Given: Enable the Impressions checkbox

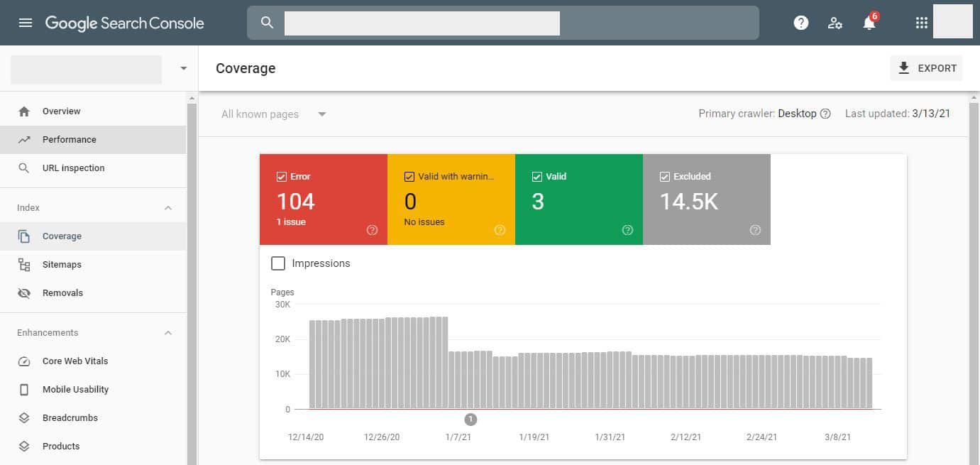Looking at the screenshot, I should coord(278,263).
